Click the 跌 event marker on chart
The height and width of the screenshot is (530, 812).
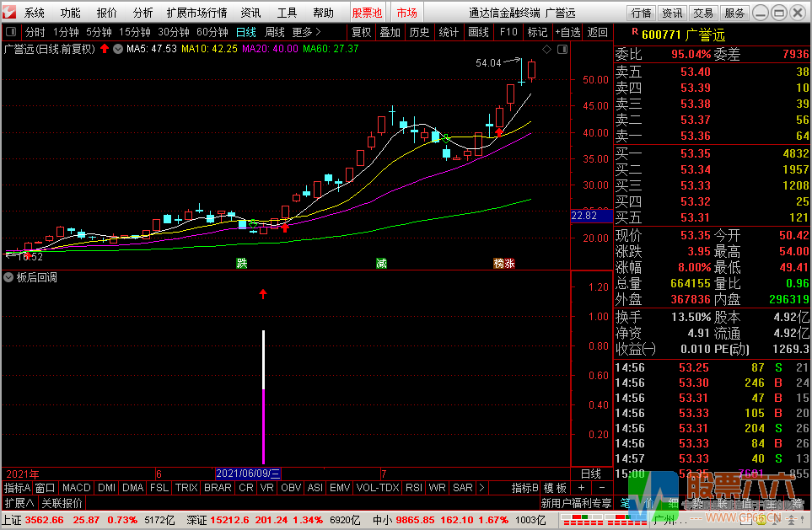point(242,264)
